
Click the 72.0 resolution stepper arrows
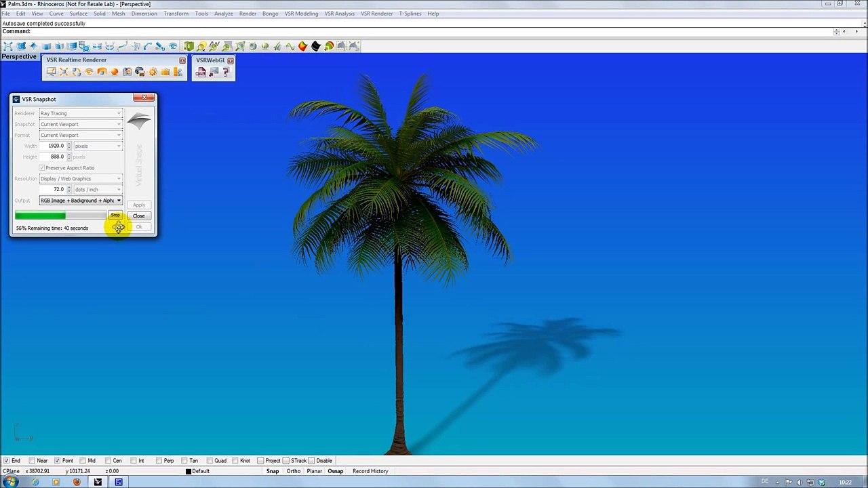click(x=68, y=189)
